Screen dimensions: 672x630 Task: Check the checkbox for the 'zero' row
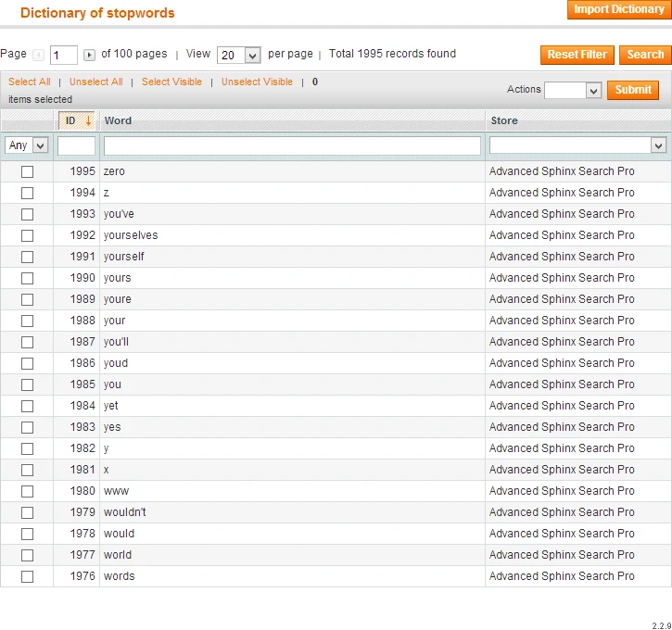point(27,171)
